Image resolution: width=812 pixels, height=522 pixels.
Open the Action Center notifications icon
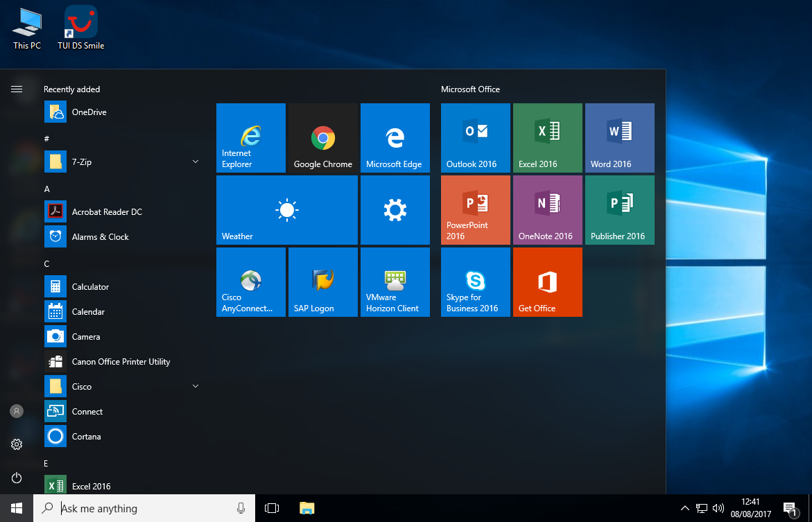[x=791, y=509]
